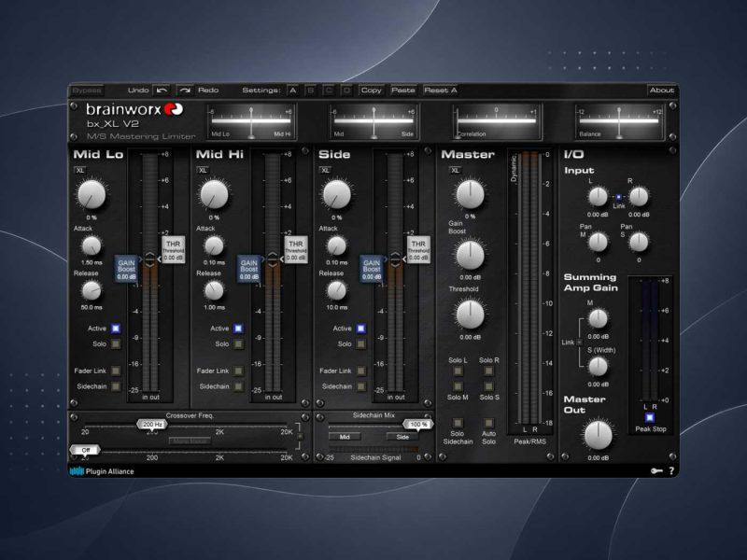This screenshot has height=560, width=747.
Task: Enable Solo Sidechain in Master
Action: pos(458,423)
